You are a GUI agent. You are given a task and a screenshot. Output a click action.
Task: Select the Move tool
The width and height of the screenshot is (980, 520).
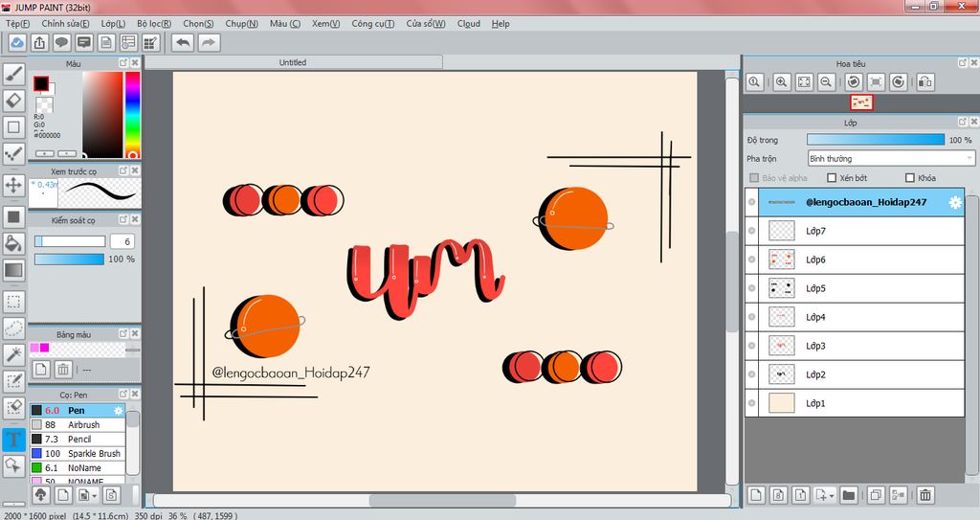[x=13, y=185]
